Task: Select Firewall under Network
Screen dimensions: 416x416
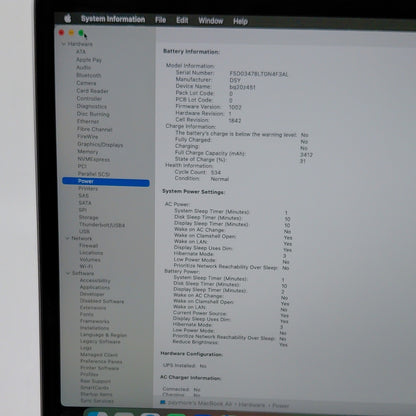Action: pyautogui.click(x=89, y=246)
